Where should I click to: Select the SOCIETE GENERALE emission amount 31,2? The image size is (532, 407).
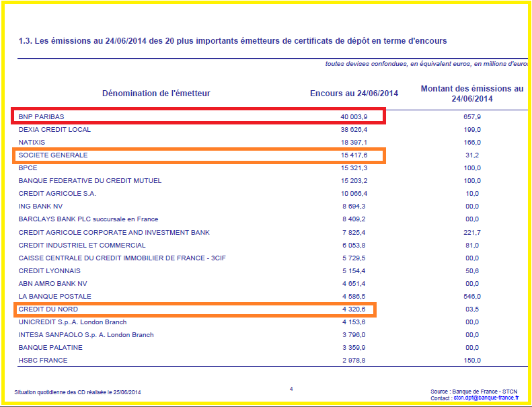point(472,155)
